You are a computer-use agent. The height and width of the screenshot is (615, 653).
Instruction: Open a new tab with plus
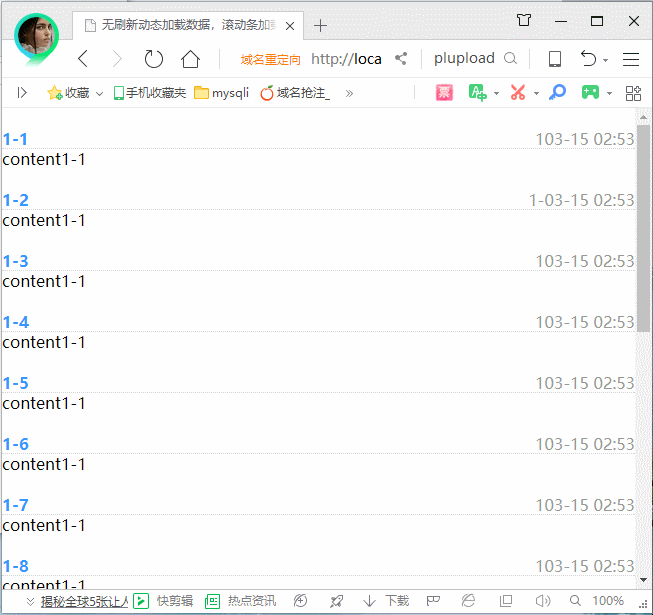tap(320, 26)
